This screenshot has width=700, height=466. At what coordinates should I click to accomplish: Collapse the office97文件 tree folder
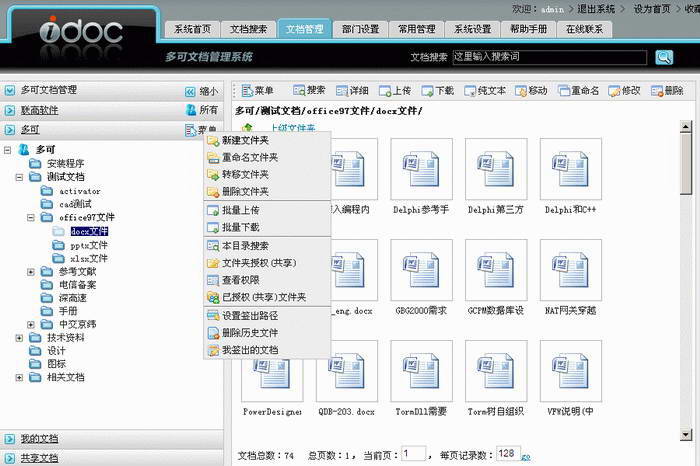[31, 217]
